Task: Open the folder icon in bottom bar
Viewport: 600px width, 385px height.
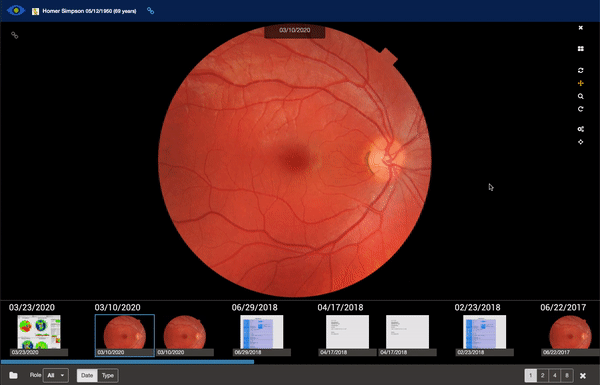Action: (x=13, y=375)
